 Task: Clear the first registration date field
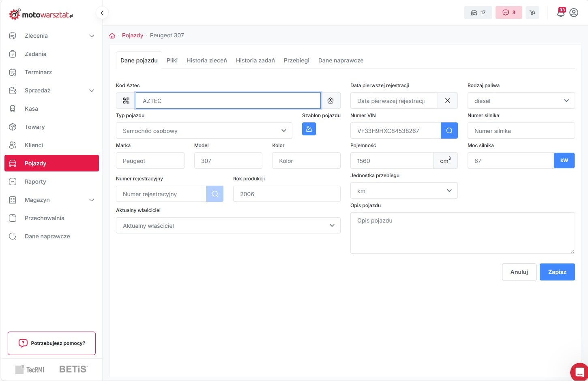tap(448, 101)
